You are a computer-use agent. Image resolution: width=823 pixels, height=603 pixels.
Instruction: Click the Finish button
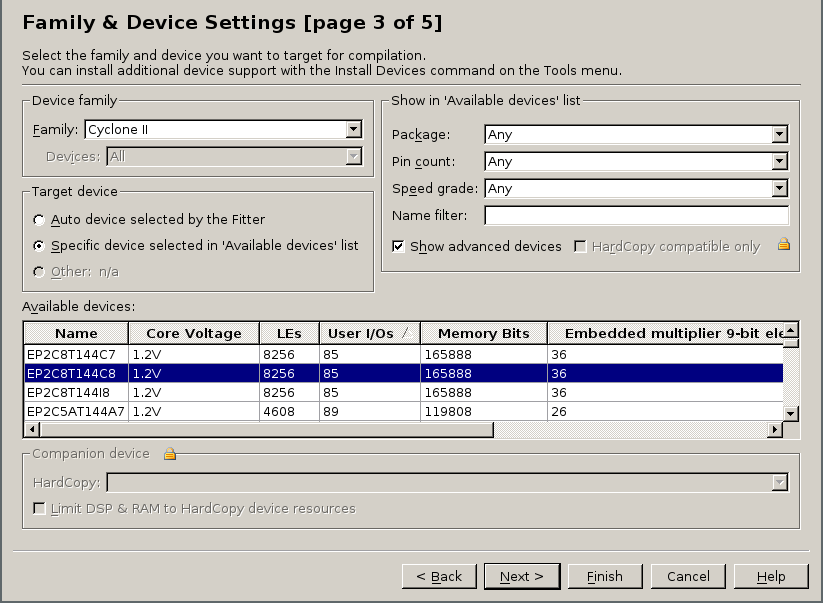605,576
